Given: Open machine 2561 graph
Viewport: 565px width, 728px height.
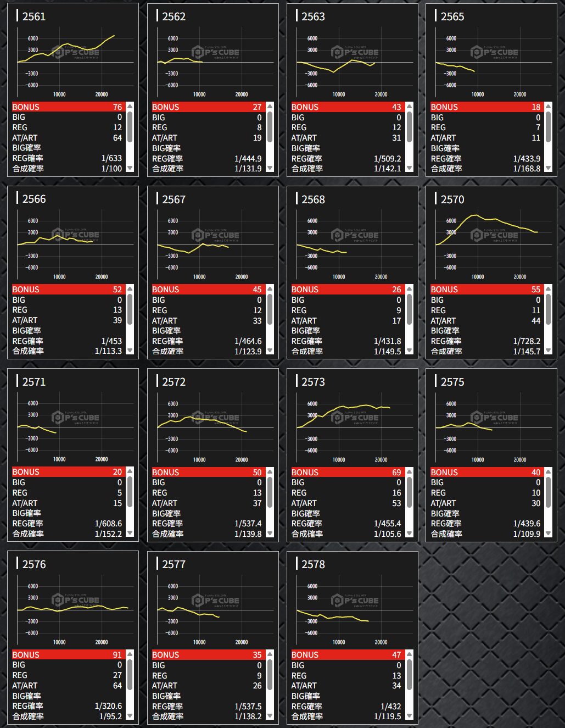Looking at the screenshot, I should (x=73, y=63).
